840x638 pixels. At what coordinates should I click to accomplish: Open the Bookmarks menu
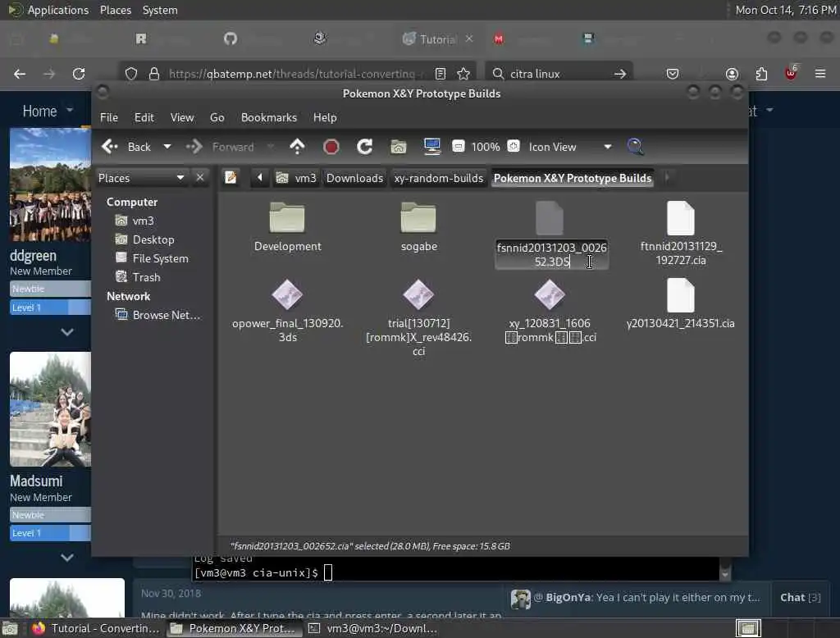[x=269, y=117]
